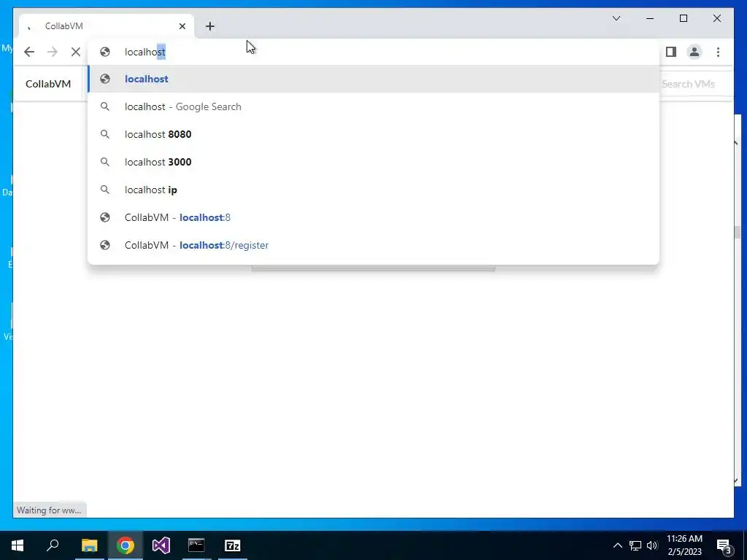Screen dimensions: 747x560
Task: Switch to the CollabVM browser tab
Action: [x=107, y=26]
